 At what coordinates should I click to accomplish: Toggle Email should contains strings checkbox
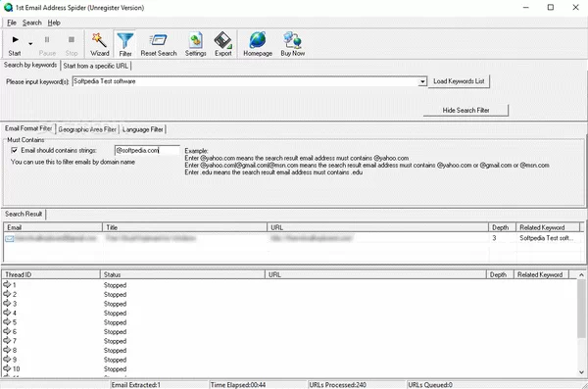point(15,151)
